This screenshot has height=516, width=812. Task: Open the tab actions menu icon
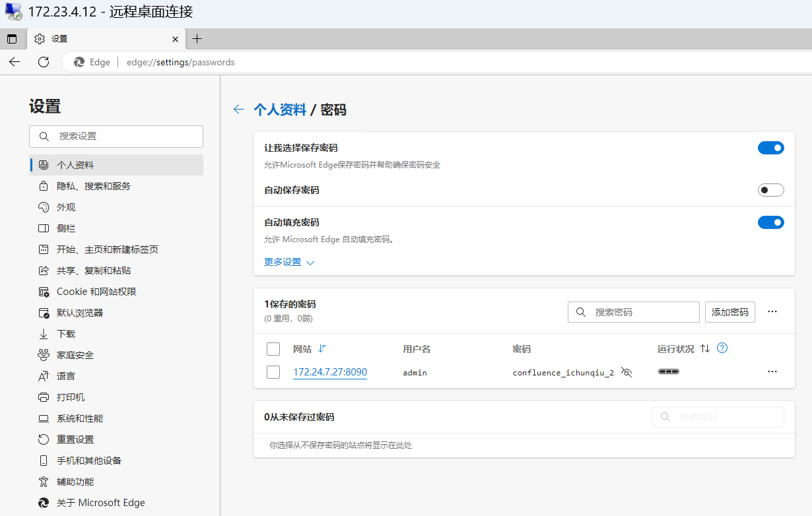pyautogui.click(x=12, y=39)
